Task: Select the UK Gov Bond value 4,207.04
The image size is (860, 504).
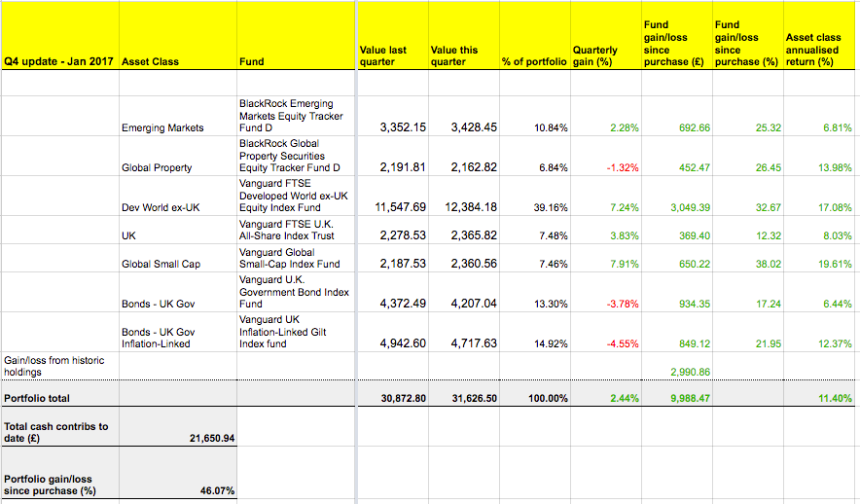Action: [463, 304]
